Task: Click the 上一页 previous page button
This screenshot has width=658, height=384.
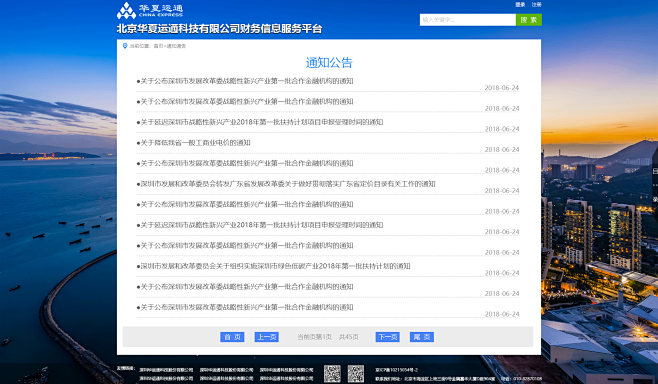Action: [x=266, y=337]
